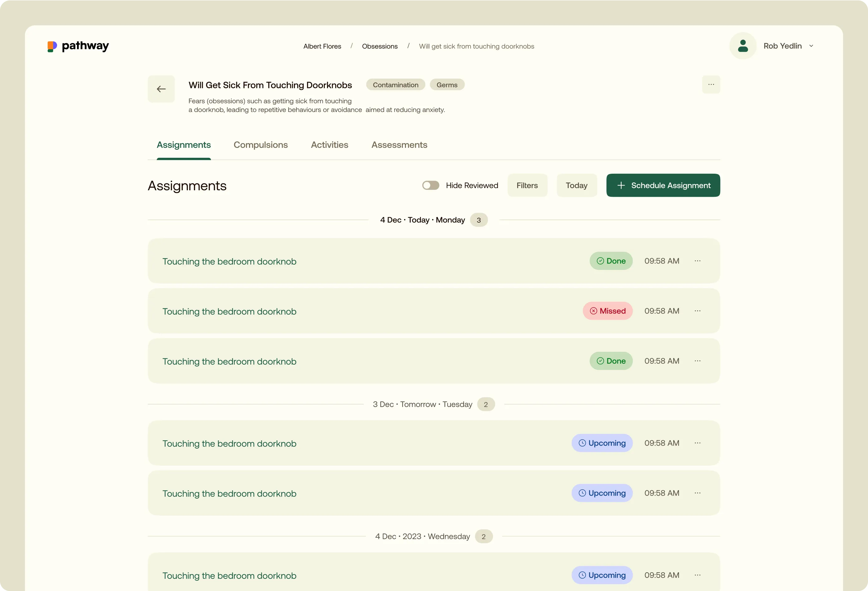The height and width of the screenshot is (591, 868).
Task: Open more options for the first Done assignment
Action: coord(697,261)
